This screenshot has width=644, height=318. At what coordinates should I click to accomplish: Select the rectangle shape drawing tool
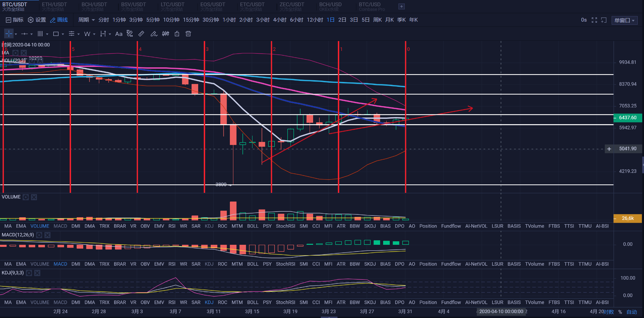(x=56, y=34)
